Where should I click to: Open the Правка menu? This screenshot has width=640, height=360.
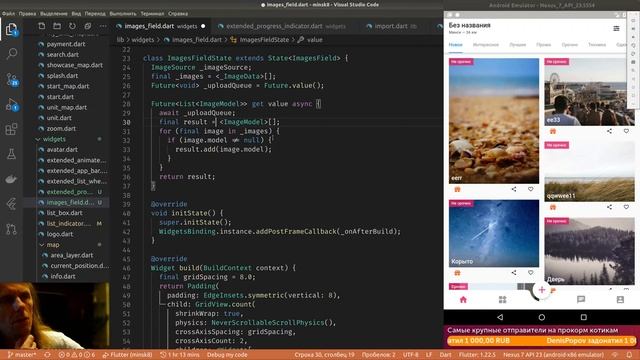[x=27, y=13]
